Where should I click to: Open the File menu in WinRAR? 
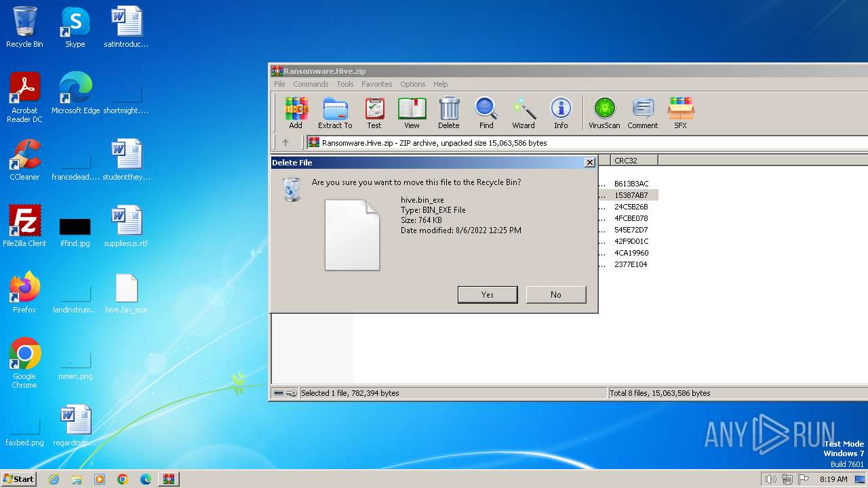coord(279,84)
